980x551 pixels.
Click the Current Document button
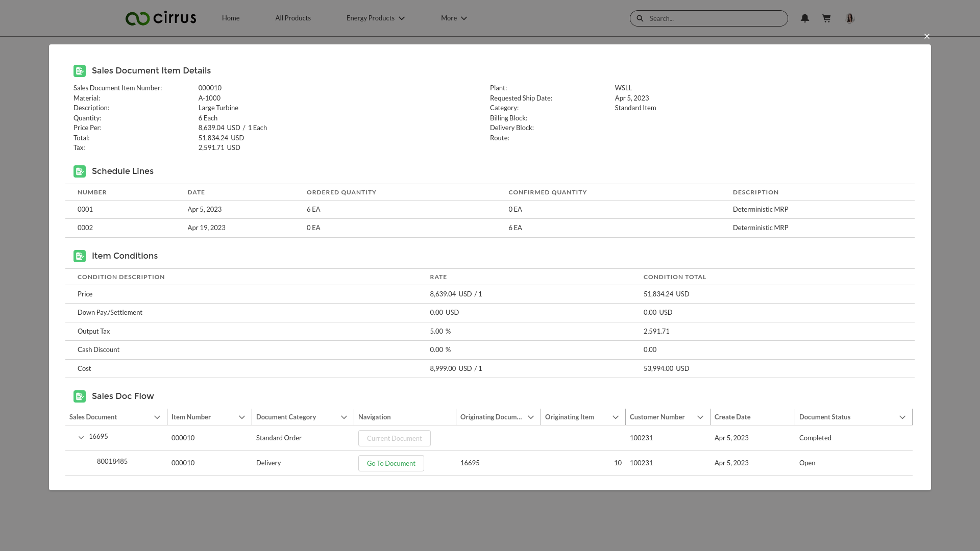pos(395,438)
